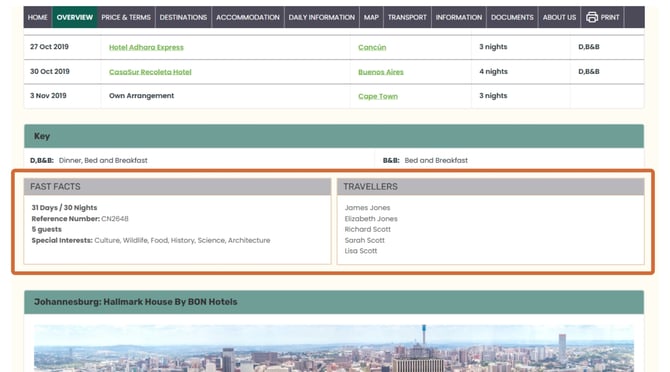Switch to the DOCUMENTS tab

coord(512,17)
